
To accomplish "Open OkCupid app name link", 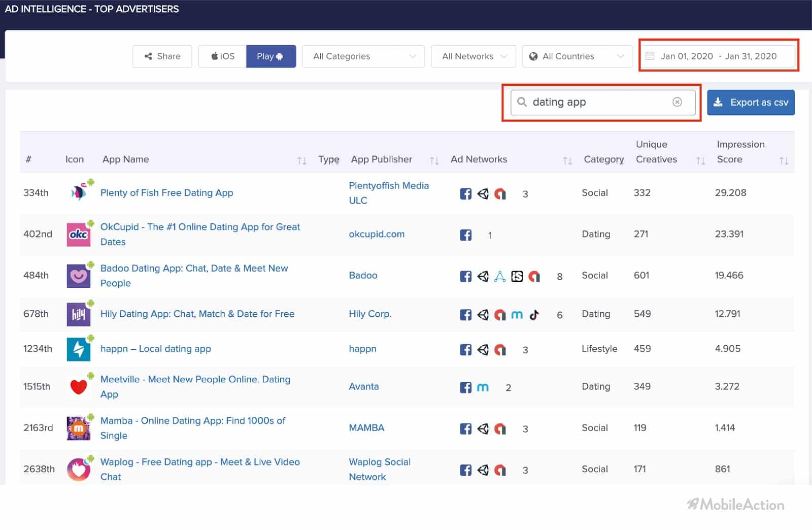I will 200,235.
